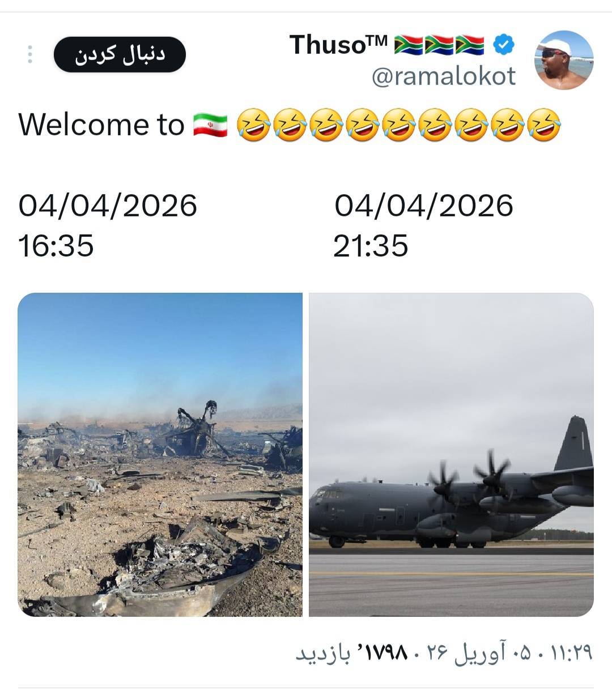The image size is (612, 700).
Task: Open Thuso's profile picture
Action: [564, 60]
